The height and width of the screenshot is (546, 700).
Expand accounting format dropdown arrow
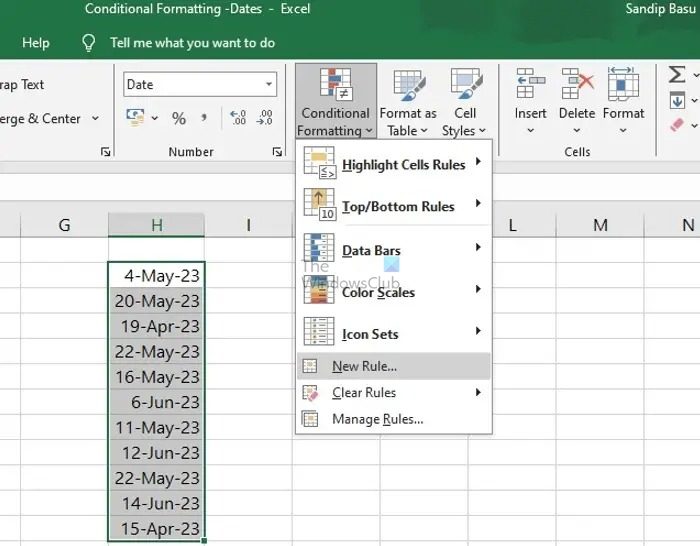point(154,118)
